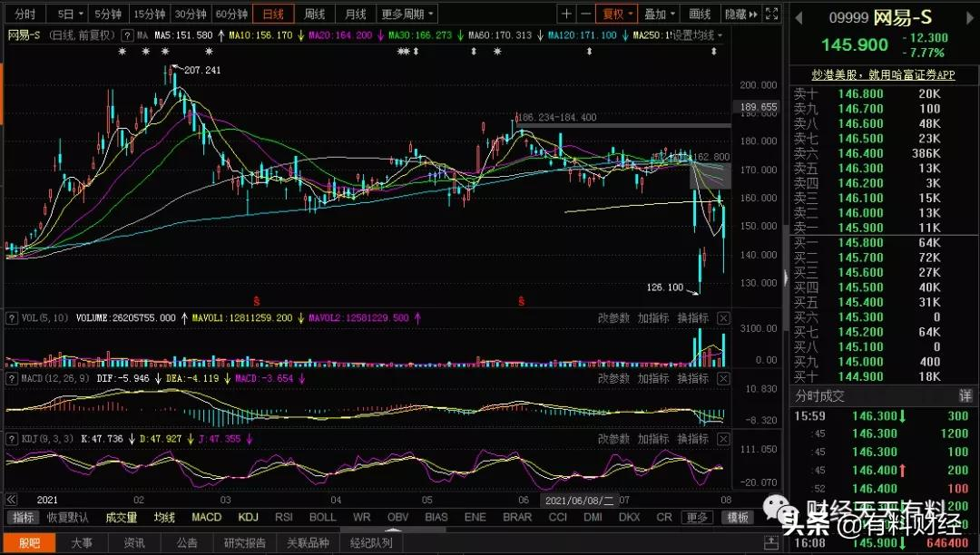Switch to the 60分钟 tab
Viewport: 980px width, 555px height.
tap(231, 14)
